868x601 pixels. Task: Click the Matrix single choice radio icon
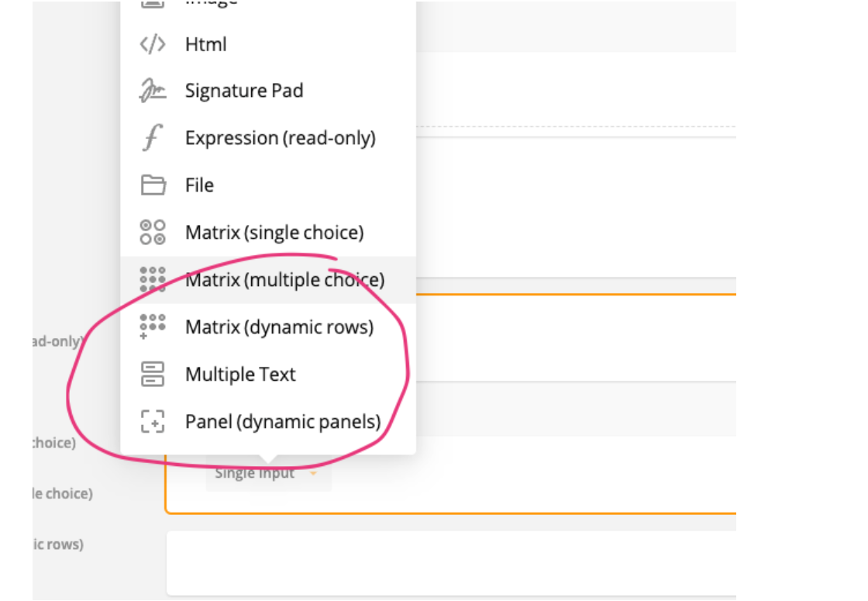(152, 232)
